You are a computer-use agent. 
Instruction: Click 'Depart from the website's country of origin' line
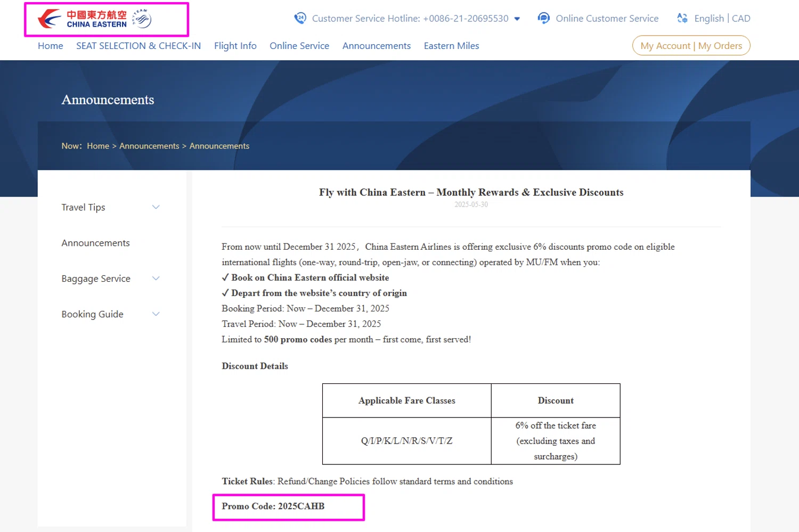pos(314,293)
